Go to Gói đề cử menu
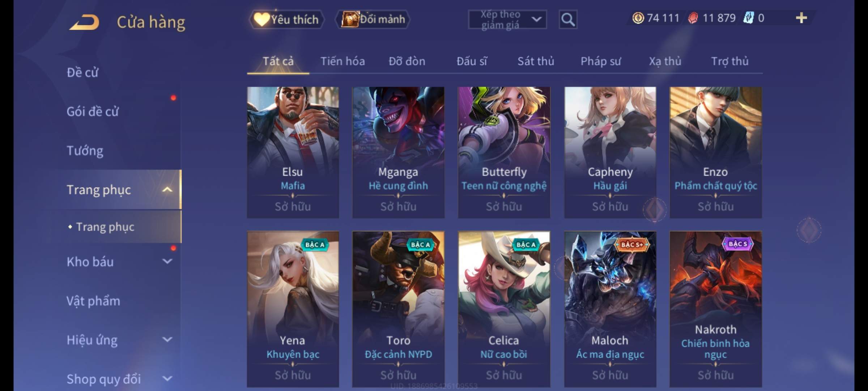This screenshot has height=391, width=868. pos(93,111)
